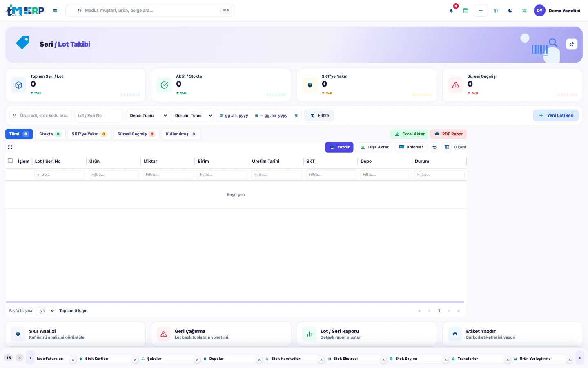Click the DY user avatar
The image size is (588, 368).
[x=539, y=11]
